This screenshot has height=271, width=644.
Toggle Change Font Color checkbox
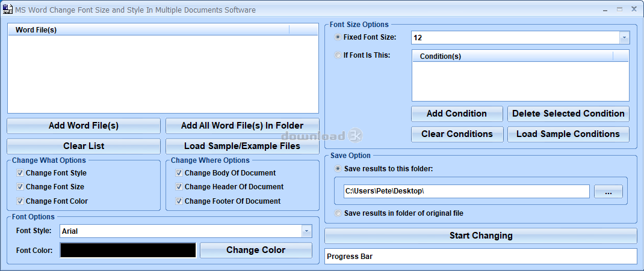point(20,201)
